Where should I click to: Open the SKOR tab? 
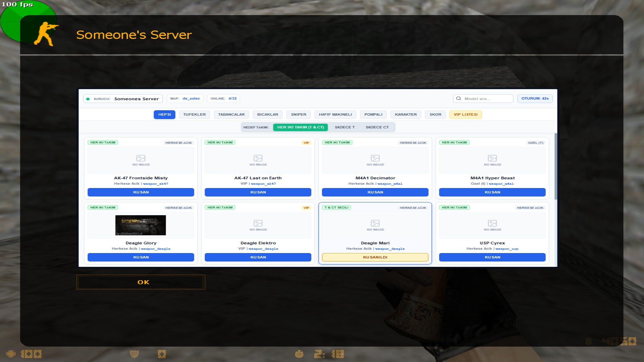tap(435, 115)
